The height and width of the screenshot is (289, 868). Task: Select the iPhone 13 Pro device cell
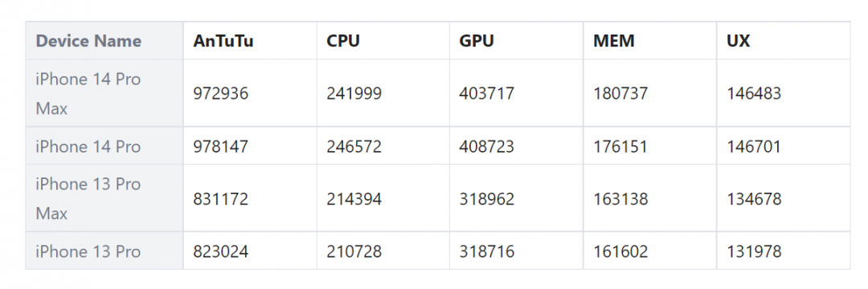88,251
